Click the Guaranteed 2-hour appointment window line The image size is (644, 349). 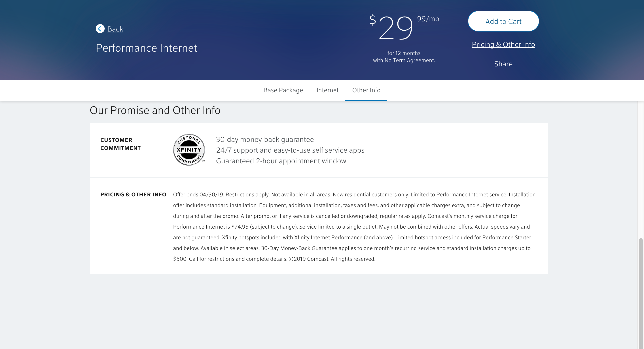point(281,161)
